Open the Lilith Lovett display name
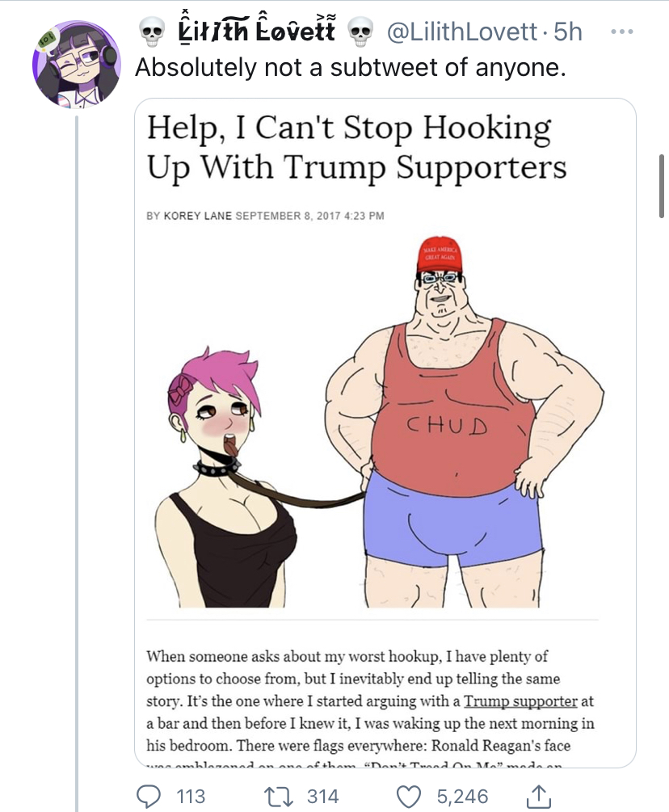The width and height of the screenshot is (669, 812). (257, 30)
